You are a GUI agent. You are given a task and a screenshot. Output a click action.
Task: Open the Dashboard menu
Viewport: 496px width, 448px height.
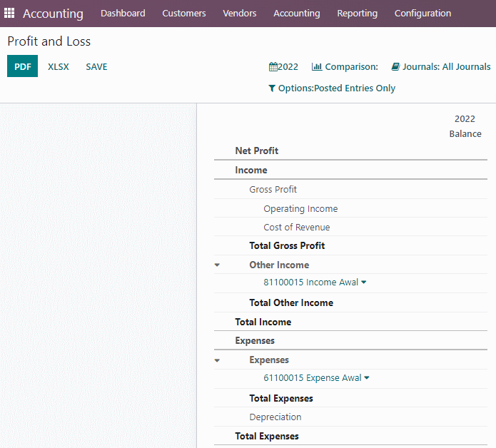click(123, 14)
